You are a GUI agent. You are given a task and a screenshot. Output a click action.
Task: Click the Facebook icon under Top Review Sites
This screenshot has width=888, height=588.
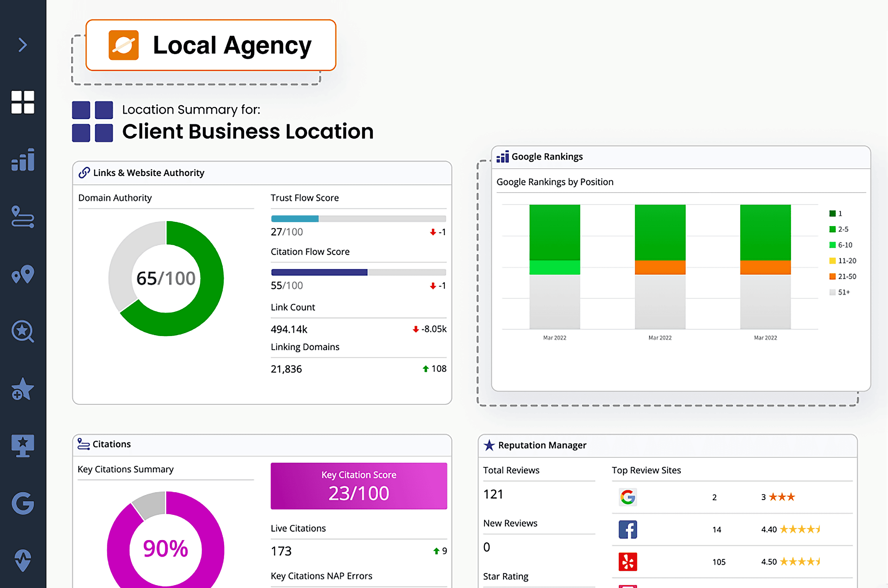pyautogui.click(x=628, y=529)
